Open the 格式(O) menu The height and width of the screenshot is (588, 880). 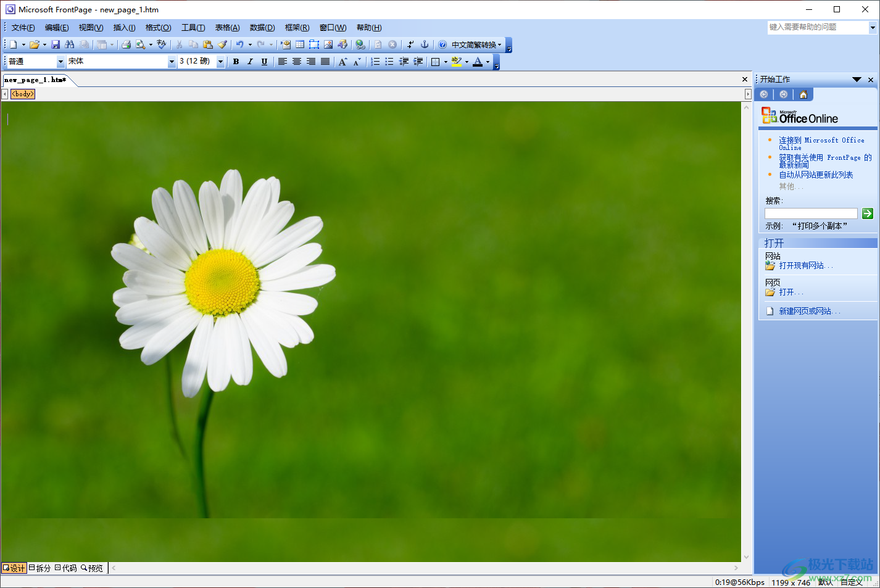pos(158,28)
